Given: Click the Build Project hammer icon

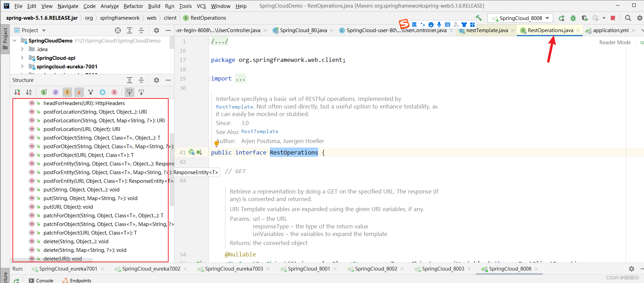Looking at the screenshot, I should click(x=479, y=18).
